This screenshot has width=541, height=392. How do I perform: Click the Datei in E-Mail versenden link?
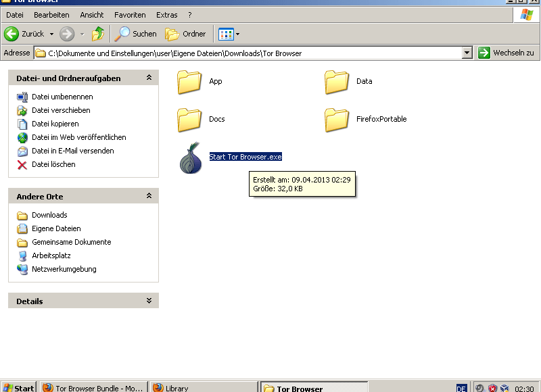pos(73,151)
